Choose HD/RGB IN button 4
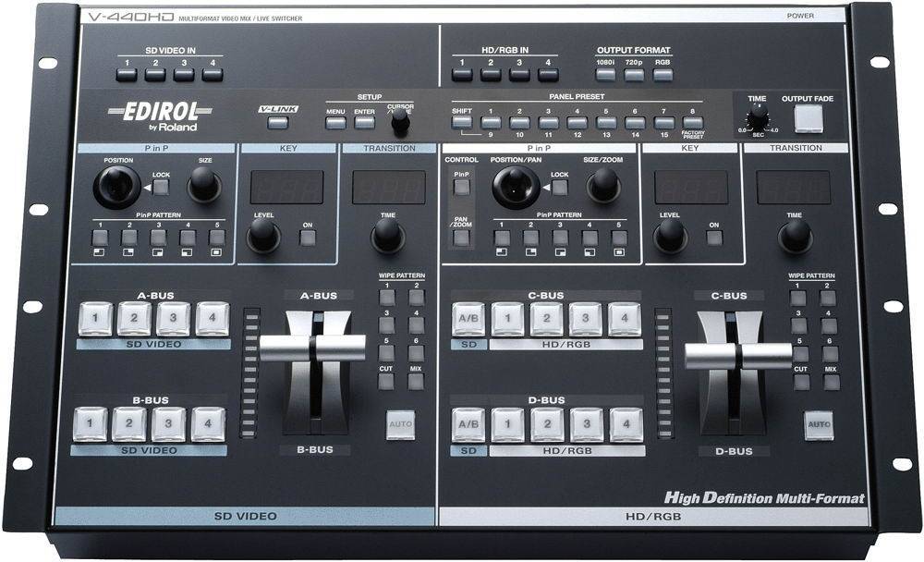 click(x=547, y=74)
